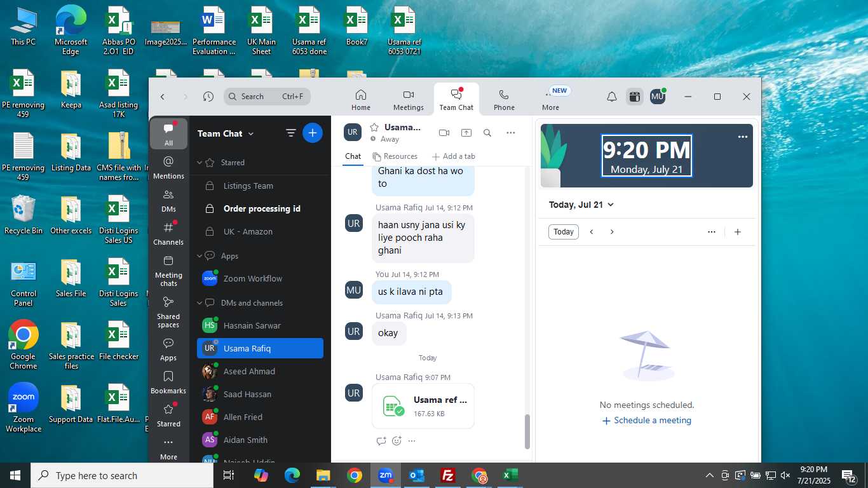The height and width of the screenshot is (488, 868).
Task: Open DMs in the sidebar
Action: [x=168, y=200]
